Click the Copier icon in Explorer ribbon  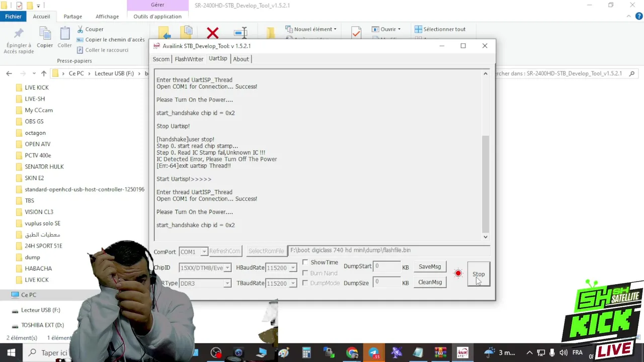click(x=45, y=34)
